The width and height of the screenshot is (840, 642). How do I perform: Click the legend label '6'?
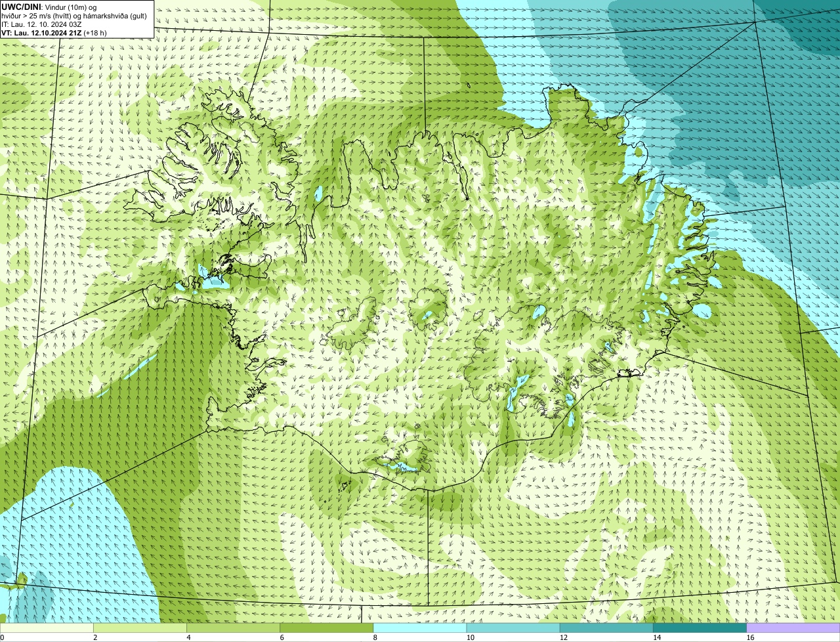tap(282, 637)
